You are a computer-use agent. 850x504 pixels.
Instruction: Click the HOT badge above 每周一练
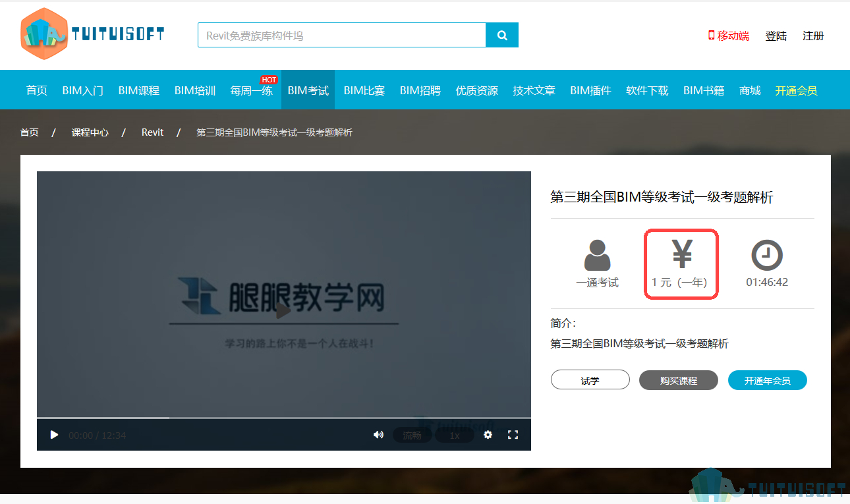(269, 80)
